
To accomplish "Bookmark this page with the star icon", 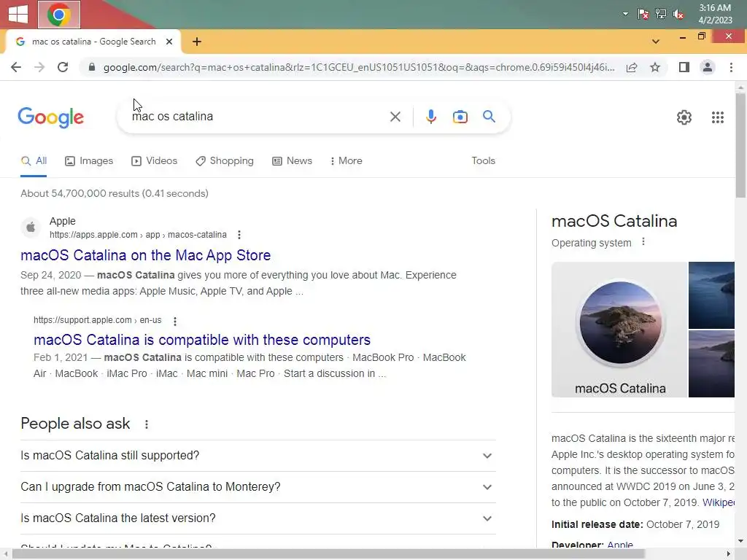I will [655, 67].
